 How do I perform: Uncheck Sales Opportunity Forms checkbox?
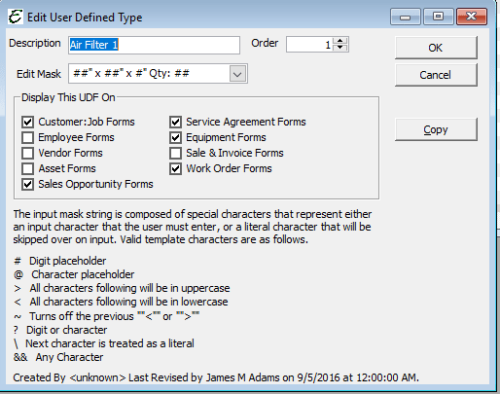28,184
